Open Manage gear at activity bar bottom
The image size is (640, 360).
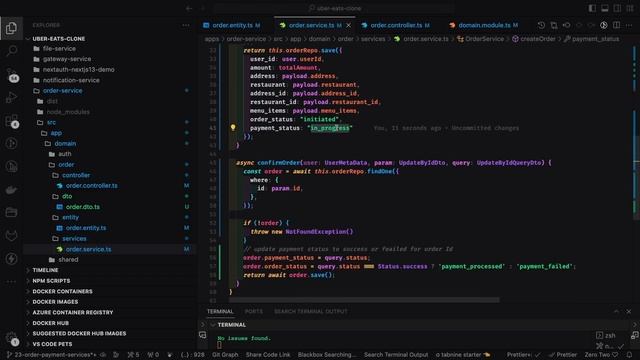pos(11,338)
